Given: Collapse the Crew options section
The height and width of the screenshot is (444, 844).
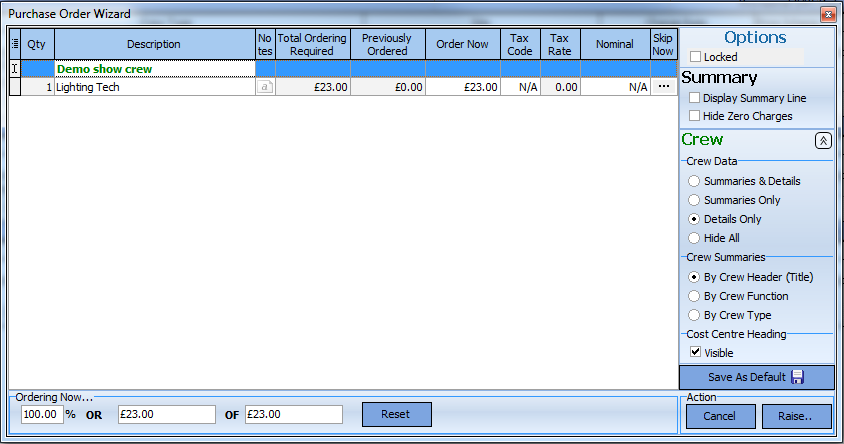Looking at the screenshot, I should tap(823, 141).
